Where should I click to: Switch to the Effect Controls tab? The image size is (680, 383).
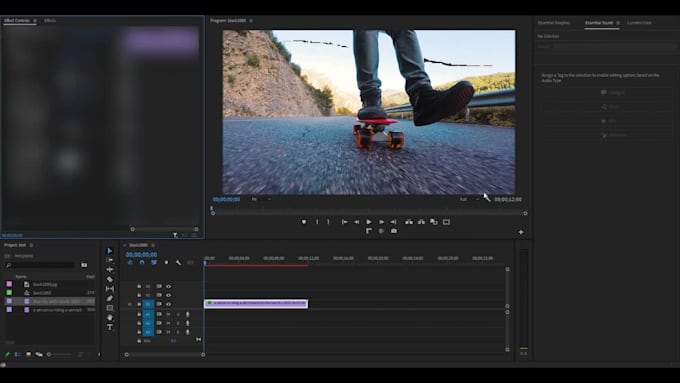[x=16, y=20]
